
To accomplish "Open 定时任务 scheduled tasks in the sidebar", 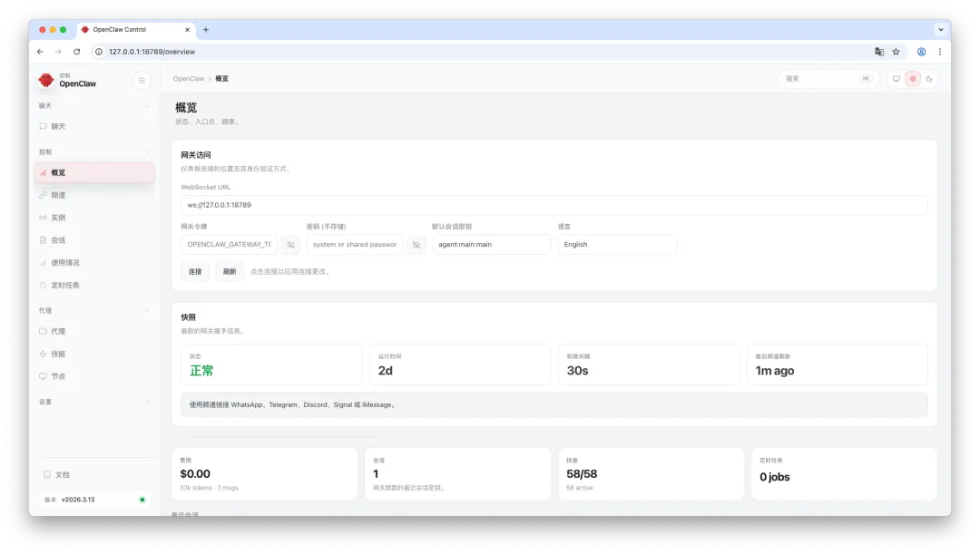I will [93, 285].
